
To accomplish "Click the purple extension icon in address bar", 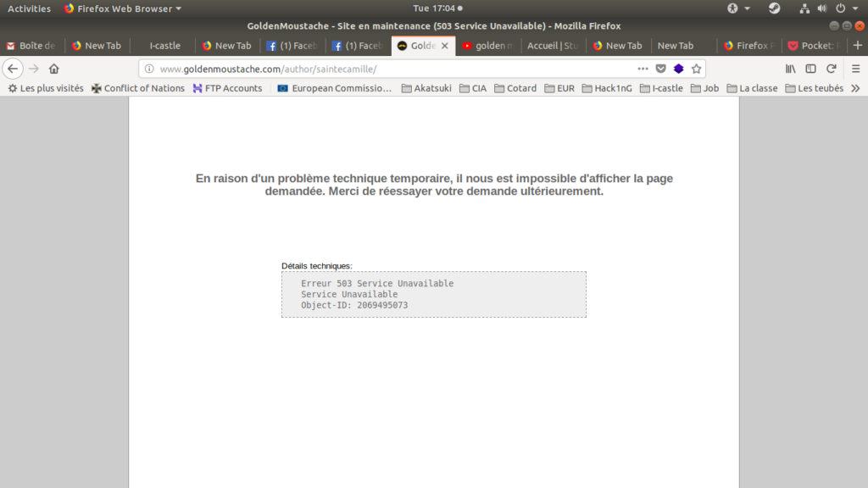I will pyautogui.click(x=678, y=69).
